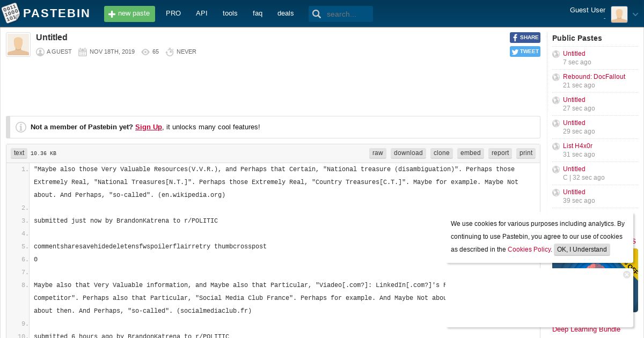Screen dimensions: 644x338
Task: Click the globe icon of the 39 sec ago paste
Action: pyautogui.click(x=556, y=193)
